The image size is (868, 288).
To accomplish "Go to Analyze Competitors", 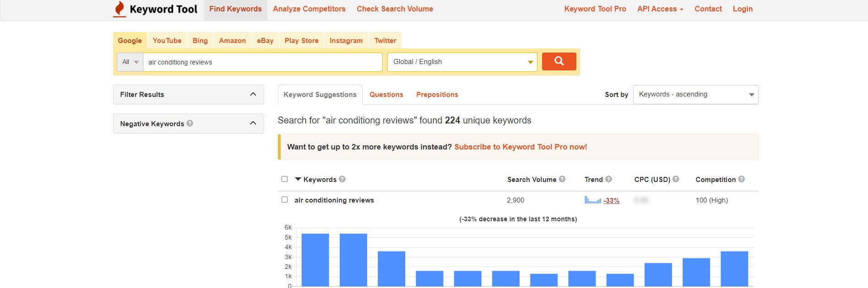I will click(309, 9).
